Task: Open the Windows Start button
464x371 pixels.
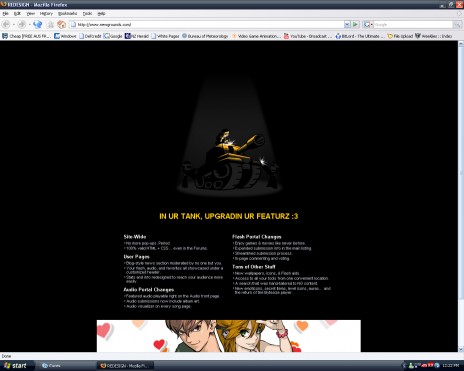Action: click(x=17, y=366)
